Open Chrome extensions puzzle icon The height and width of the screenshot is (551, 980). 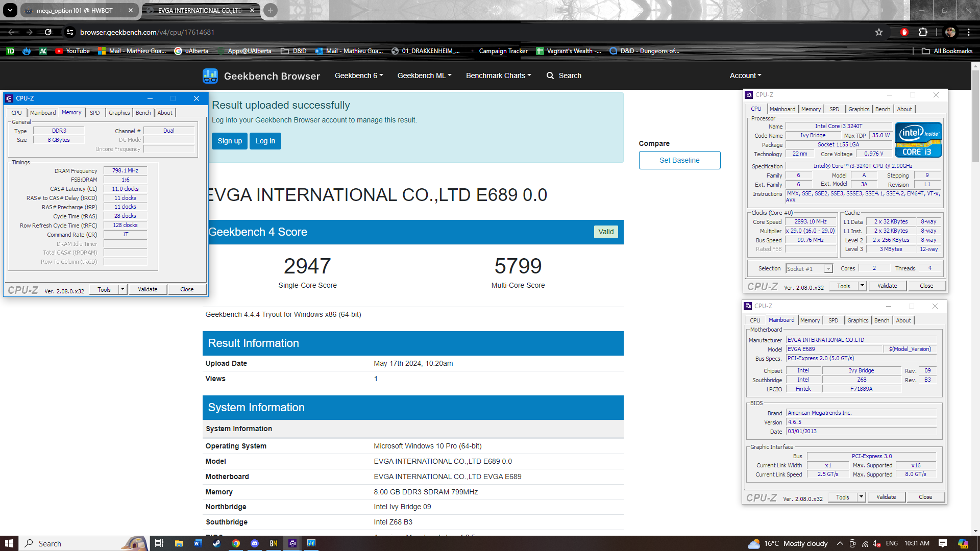(x=923, y=32)
